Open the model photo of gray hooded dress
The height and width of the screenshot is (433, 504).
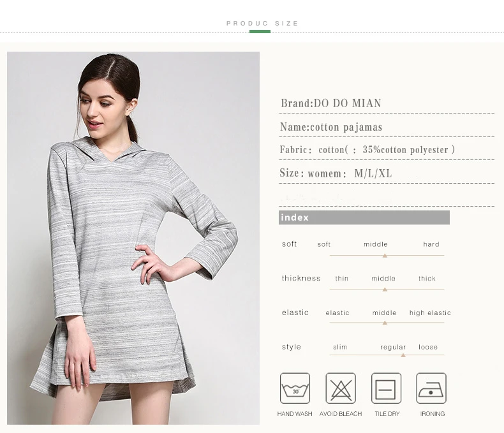tap(133, 238)
